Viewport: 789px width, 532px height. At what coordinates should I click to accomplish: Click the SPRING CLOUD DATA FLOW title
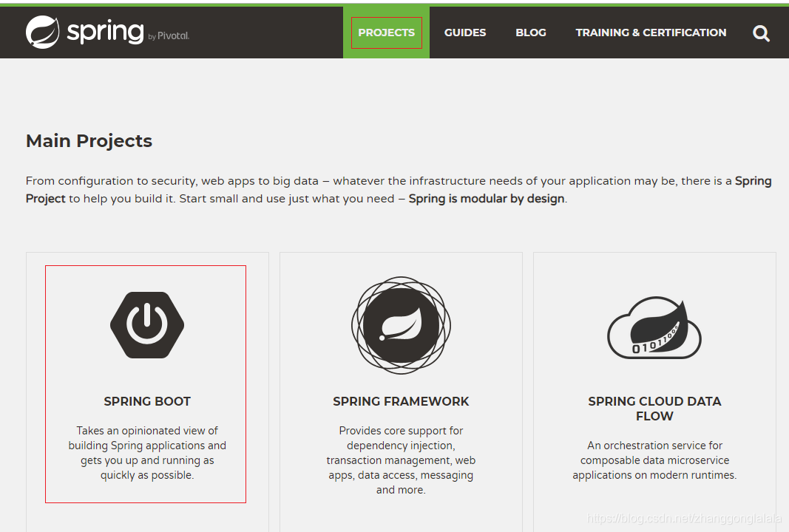pos(654,409)
